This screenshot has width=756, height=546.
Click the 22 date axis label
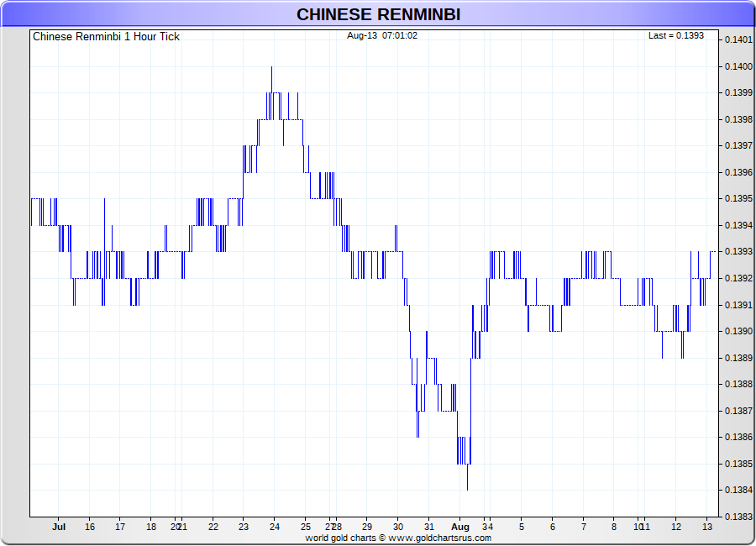point(213,527)
